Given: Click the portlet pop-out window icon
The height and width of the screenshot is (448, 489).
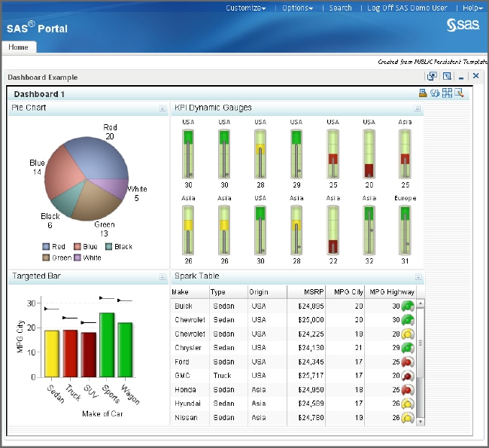Looking at the screenshot, I should 432,76.
